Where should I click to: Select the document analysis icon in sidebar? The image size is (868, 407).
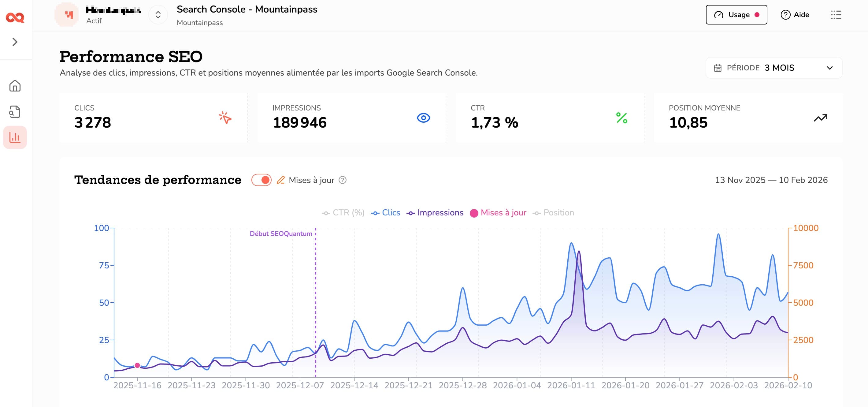(x=15, y=111)
